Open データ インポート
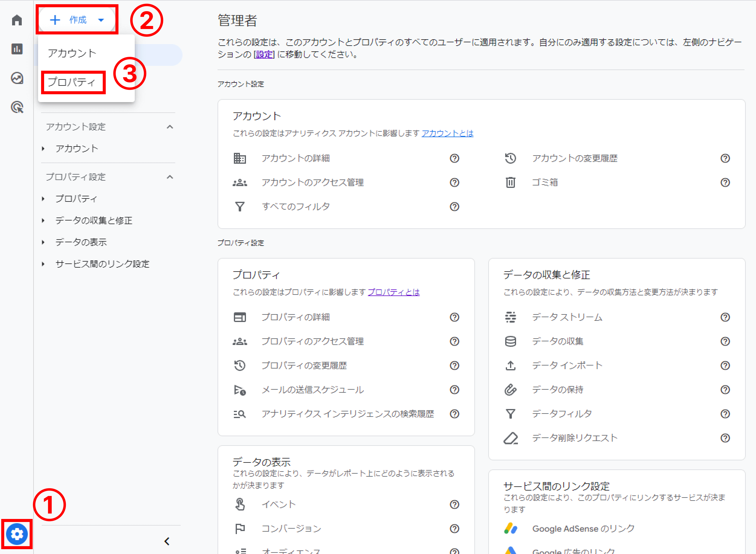This screenshot has height=554, width=756. click(x=567, y=366)
